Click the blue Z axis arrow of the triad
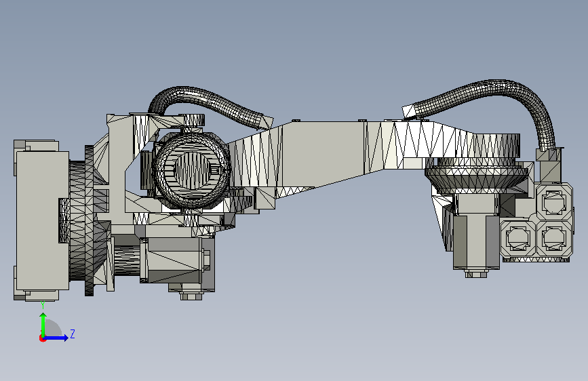The image size is (588, 381). (56, 338)
